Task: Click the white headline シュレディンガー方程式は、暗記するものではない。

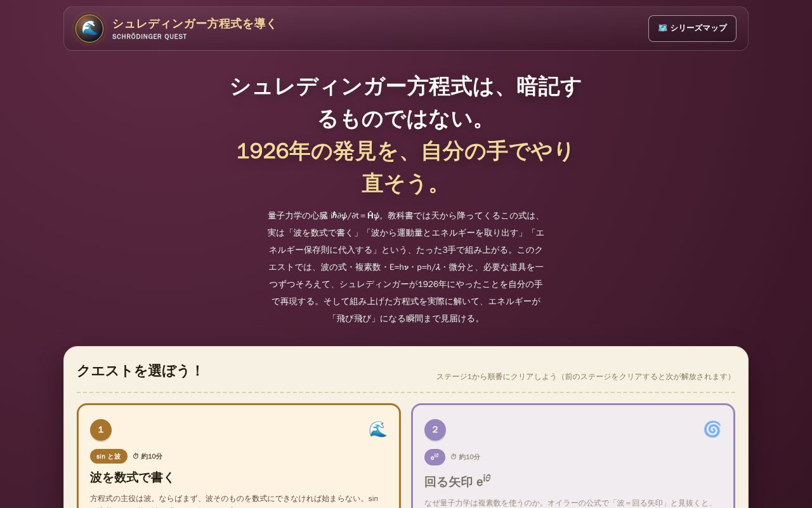Action: click(x=406, y=102)
